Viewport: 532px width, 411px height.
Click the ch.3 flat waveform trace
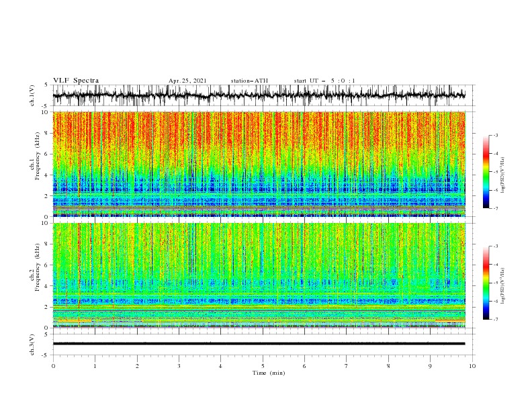tap(259, 344)
